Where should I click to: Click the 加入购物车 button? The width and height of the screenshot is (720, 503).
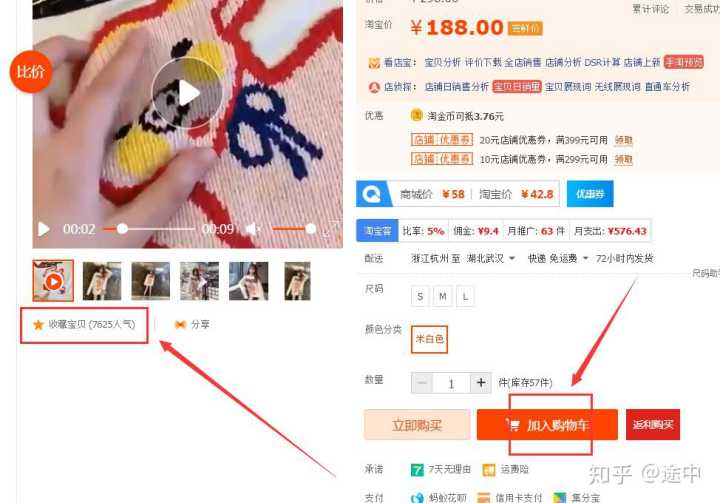547,425
